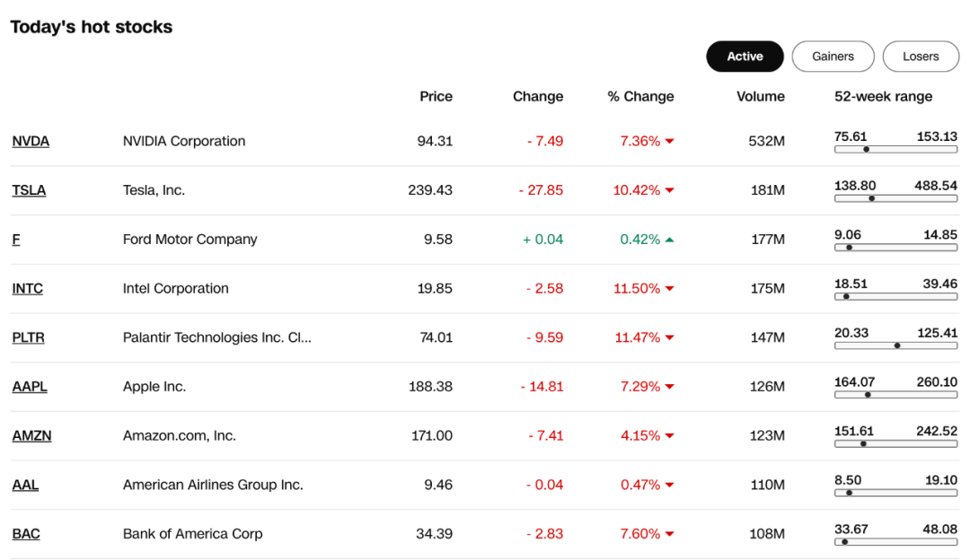970x560 pixels.
Task: Open the BAC ticker link
Action: coord(26,533)
